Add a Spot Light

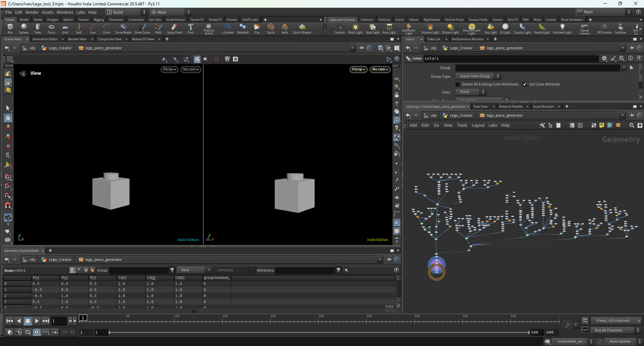point(372,29)
